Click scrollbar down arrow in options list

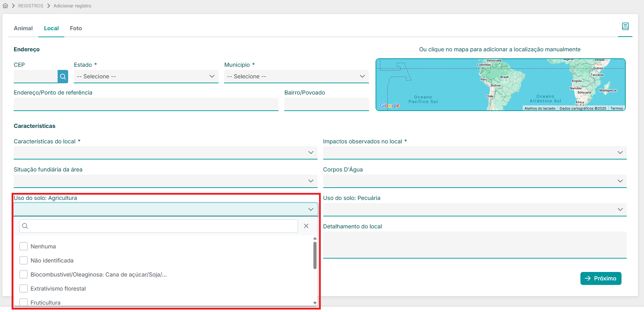[315, 303]
